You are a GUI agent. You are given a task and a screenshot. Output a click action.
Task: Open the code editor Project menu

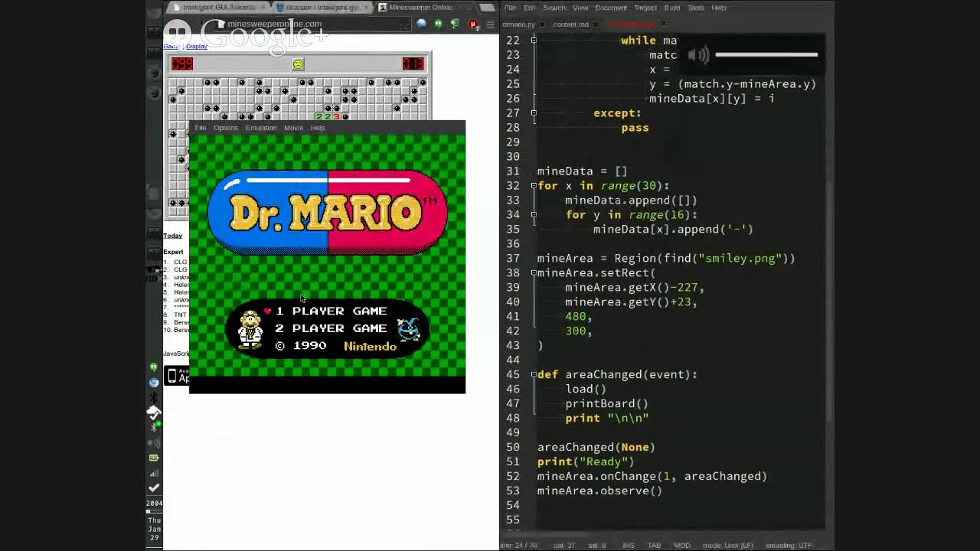point(645,8)
